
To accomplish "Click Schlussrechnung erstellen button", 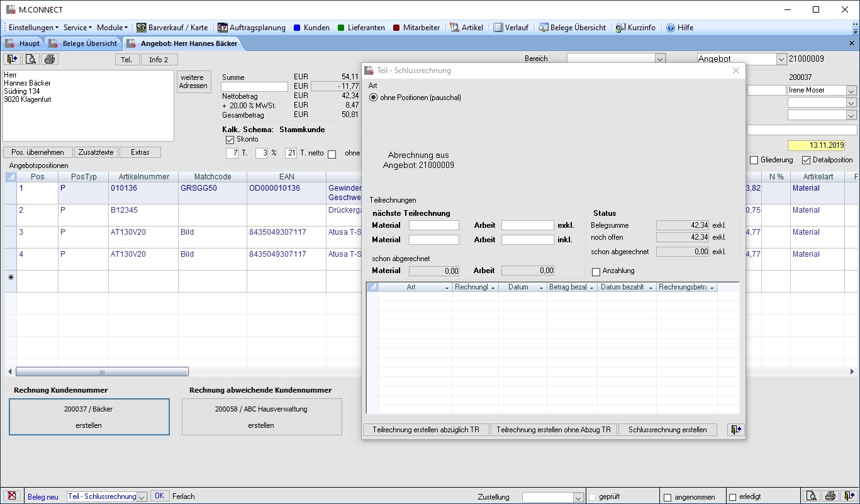I will (x=667, y=430).
